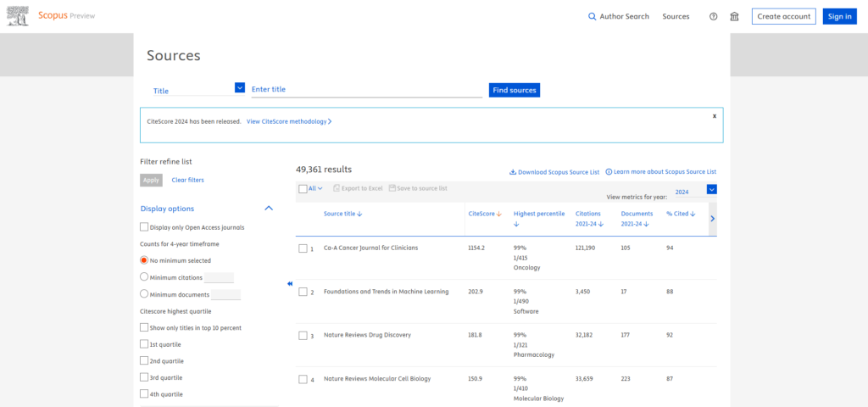Close the CiteScore 2024 notification banner
The image size is (868, 407).
[714, 115]
